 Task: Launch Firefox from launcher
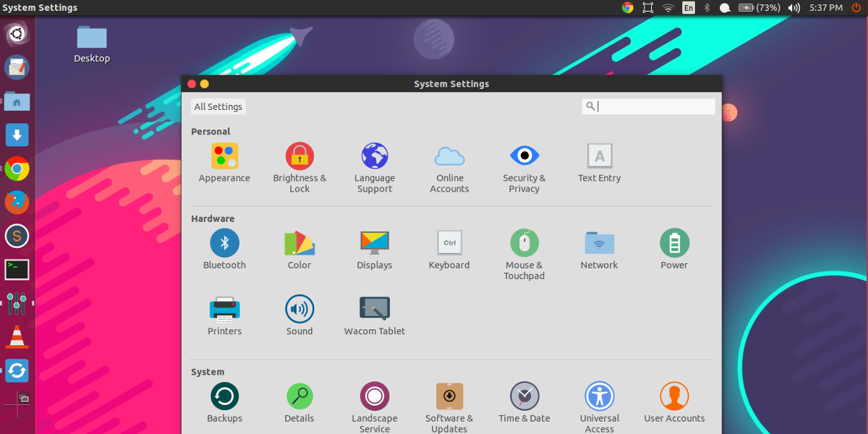pyautogui.click(x=17, y=202)
